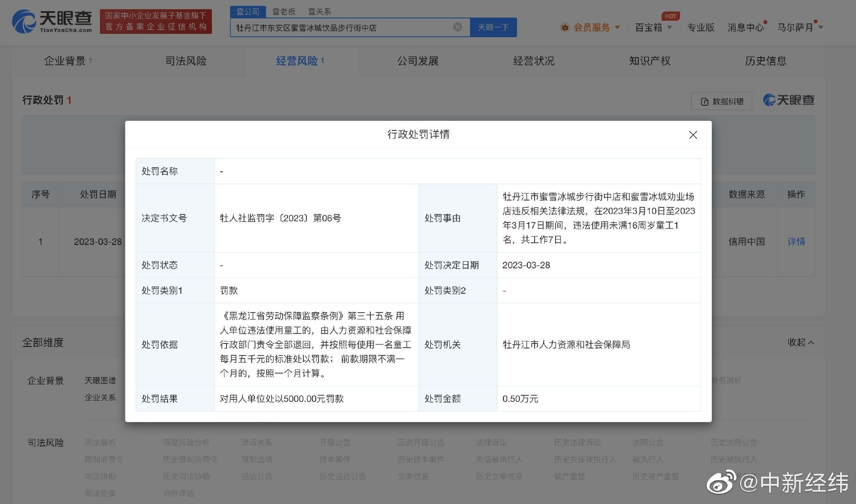Open 历史被执行人 link
Image resolution: width=856 pixels, height=504 pixels.
point(734,459)
